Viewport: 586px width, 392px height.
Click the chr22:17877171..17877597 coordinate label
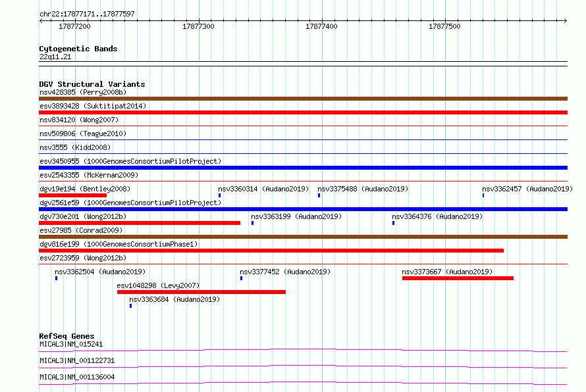pos(87,14)
